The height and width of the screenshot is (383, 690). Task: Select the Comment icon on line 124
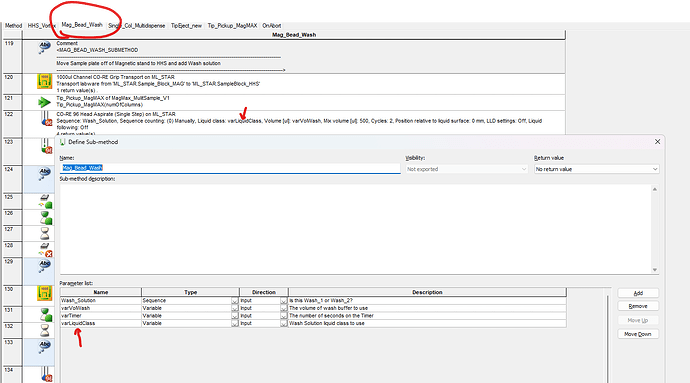[44, 173]
